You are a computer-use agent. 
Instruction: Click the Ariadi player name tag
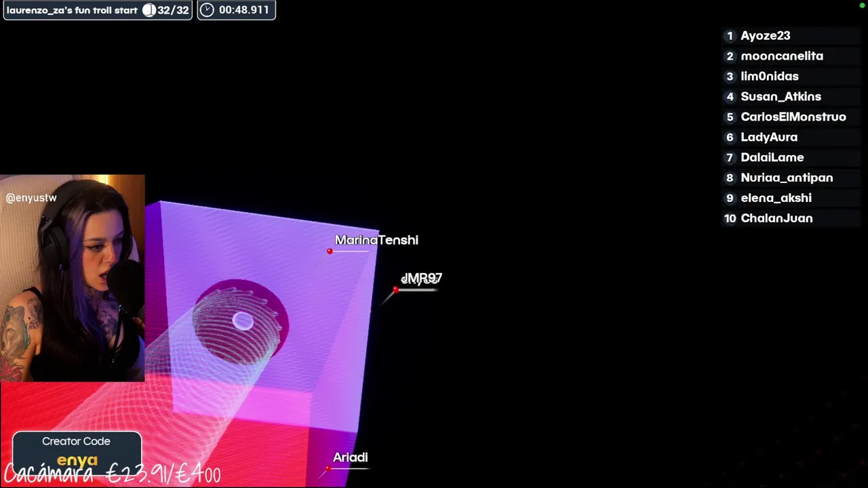coord(350,457)
